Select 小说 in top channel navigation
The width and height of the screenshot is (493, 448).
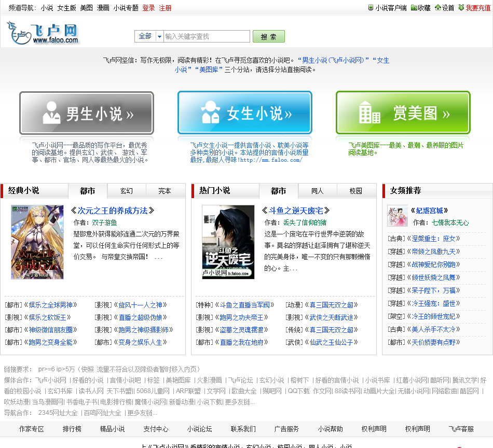[47, 8]
